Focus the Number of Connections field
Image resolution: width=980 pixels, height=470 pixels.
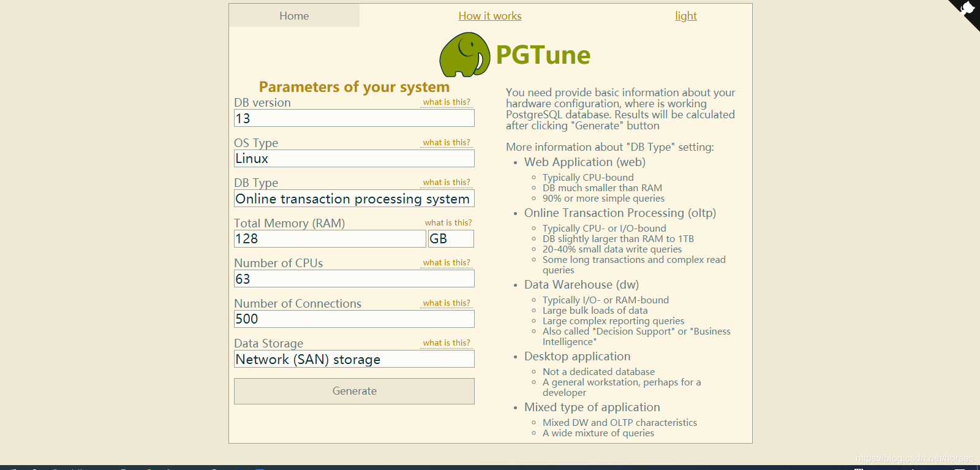[x=354, y=319]
